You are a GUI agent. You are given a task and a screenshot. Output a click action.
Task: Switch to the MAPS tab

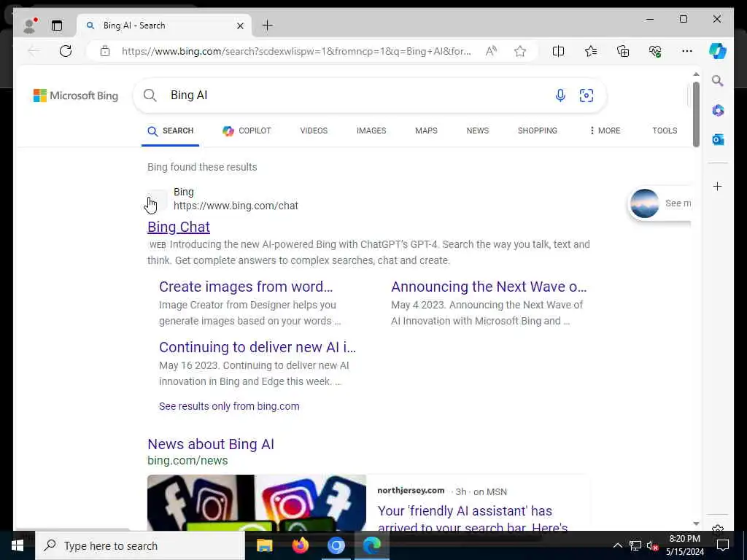coord(426,131)
